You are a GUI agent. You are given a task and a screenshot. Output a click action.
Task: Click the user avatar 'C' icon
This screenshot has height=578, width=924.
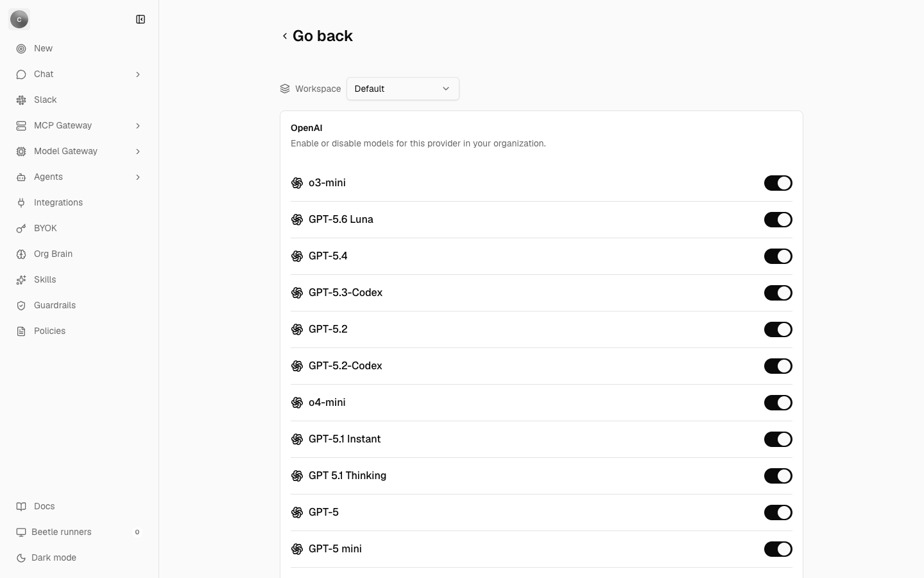click(x=19, y=19)
